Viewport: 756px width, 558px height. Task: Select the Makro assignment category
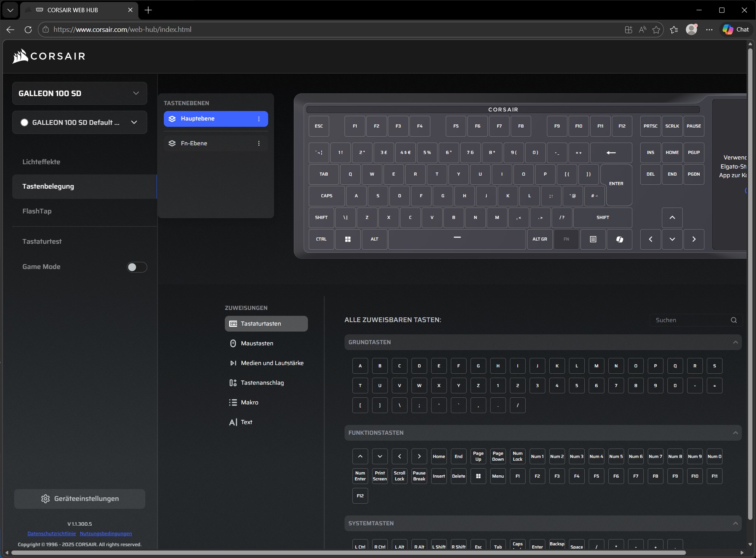249,402
